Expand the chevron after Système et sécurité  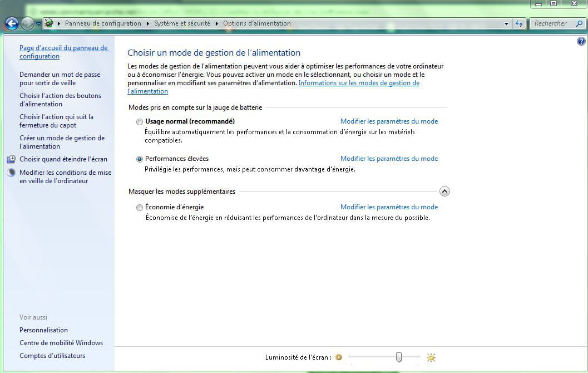(217, 23)
